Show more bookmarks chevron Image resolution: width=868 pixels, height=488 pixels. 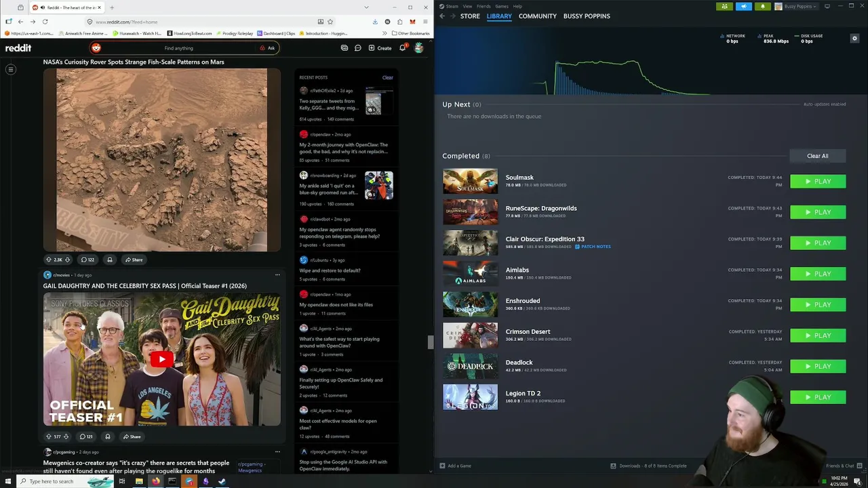(384, 33)
